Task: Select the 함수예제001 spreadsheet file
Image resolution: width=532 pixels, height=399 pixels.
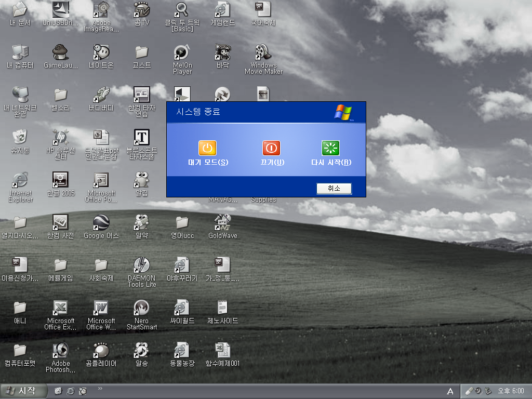Action: click(x=222, y=355)
